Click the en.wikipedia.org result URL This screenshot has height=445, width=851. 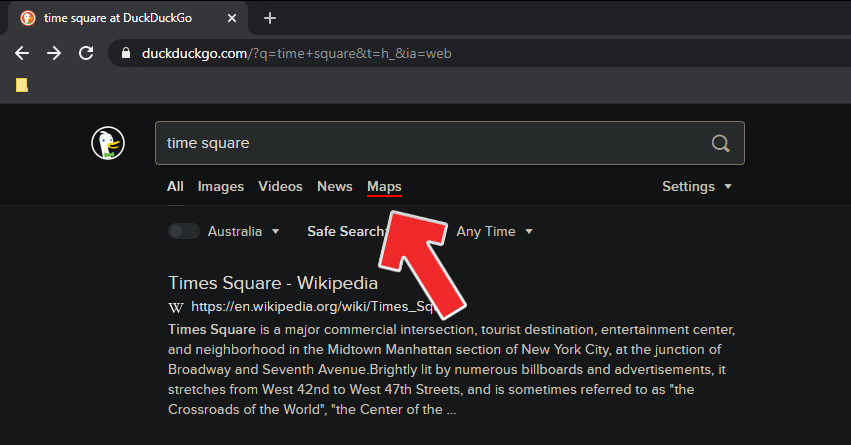(x=313, y=307)
